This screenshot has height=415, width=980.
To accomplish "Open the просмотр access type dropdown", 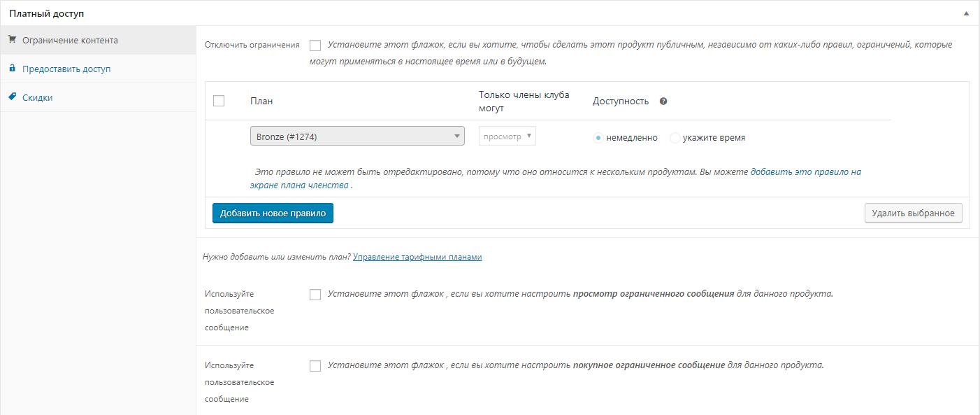I will click(507, 136).
